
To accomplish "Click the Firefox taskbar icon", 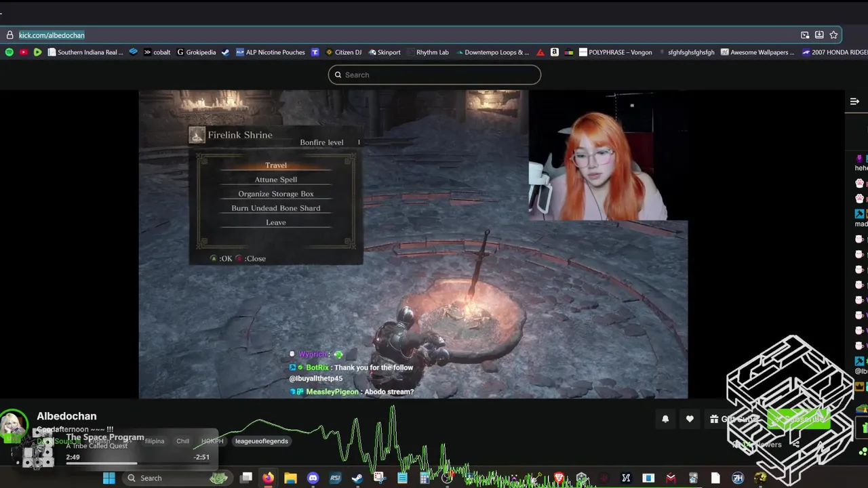I will pos(268,478).
